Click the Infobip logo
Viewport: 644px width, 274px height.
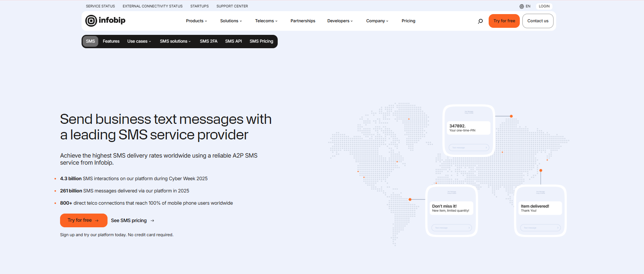tap(105, 21)
